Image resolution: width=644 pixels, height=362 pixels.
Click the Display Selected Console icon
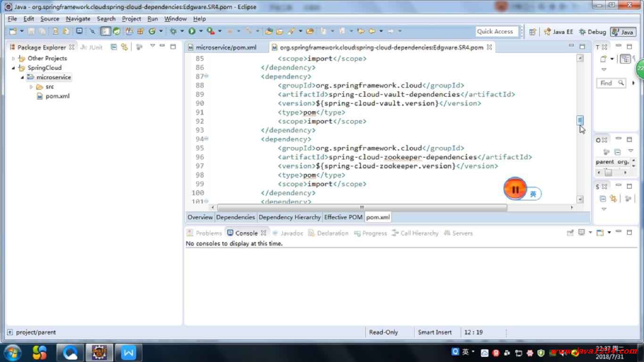581,232
